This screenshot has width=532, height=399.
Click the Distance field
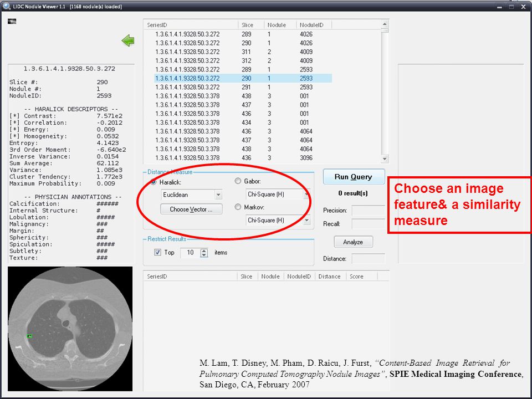368,259
